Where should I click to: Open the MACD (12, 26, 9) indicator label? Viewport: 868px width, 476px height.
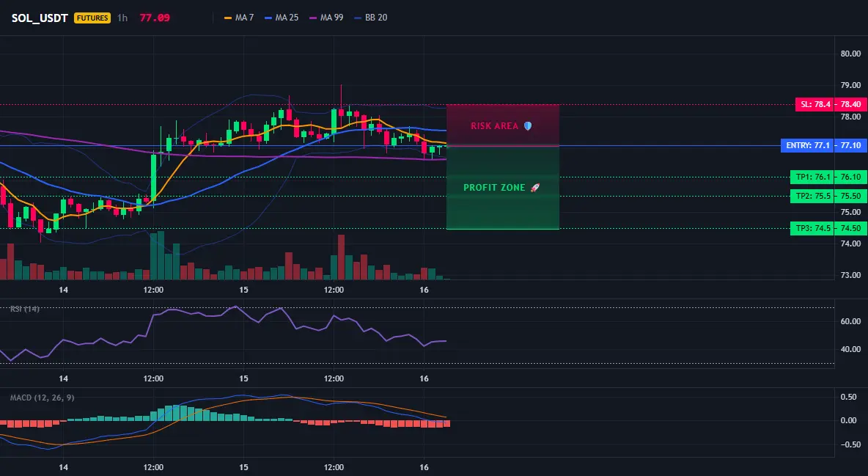(42, 398)
